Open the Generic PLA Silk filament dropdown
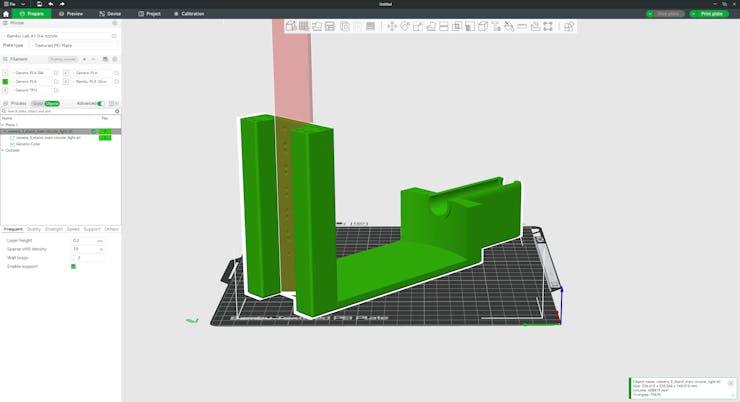Image resolution: width=740 pixels, height=402 pixels. [x=31, y=73]
